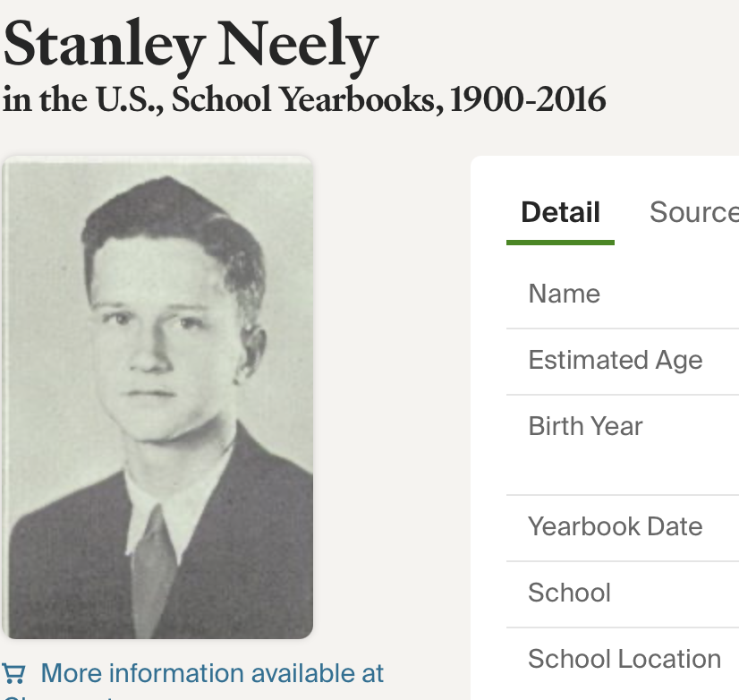Open Stanley Neely's yearbook photo

(x=158, y=397)
